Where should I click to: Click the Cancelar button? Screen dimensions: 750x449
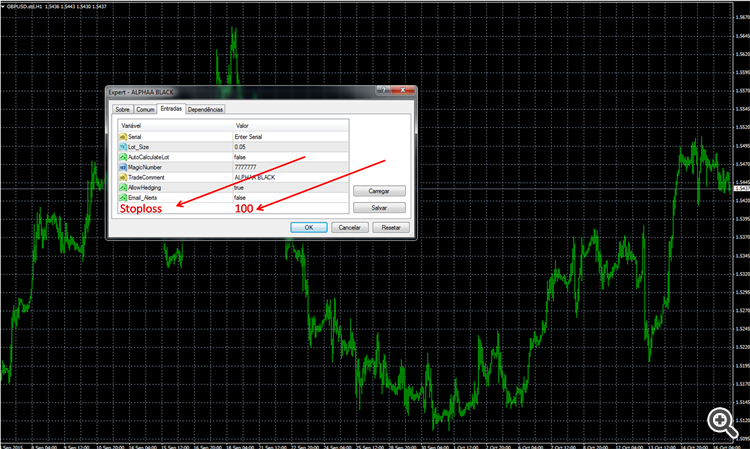click(350, 228)
